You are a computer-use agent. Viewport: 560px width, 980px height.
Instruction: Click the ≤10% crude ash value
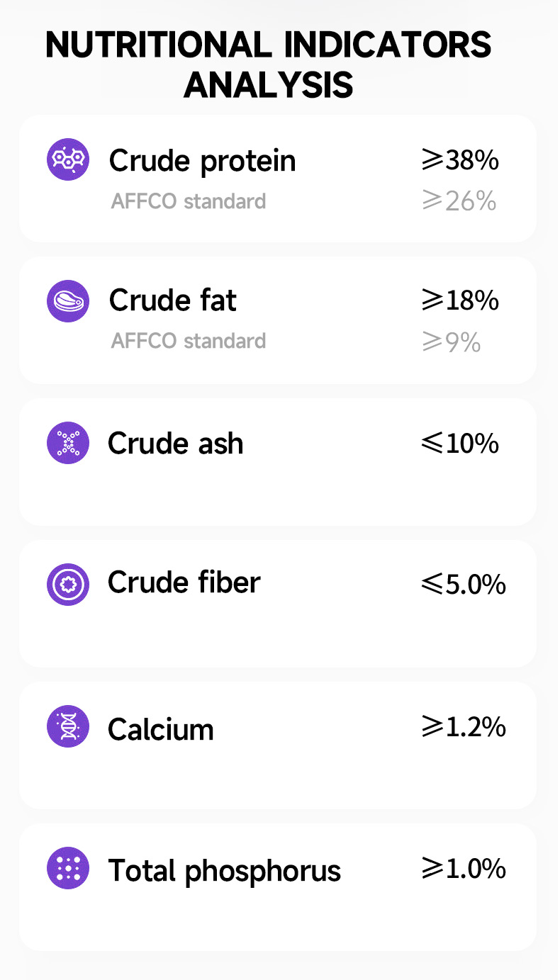[461, 444]
